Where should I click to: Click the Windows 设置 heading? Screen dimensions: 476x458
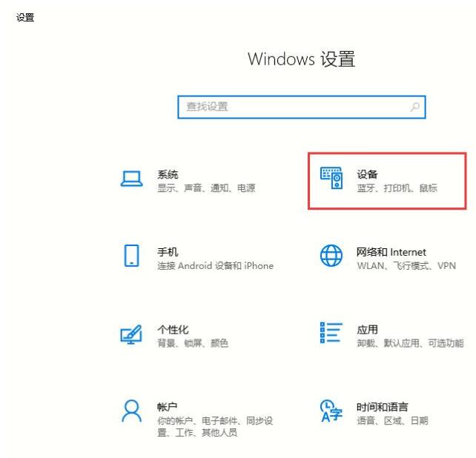tap(302, 59)
